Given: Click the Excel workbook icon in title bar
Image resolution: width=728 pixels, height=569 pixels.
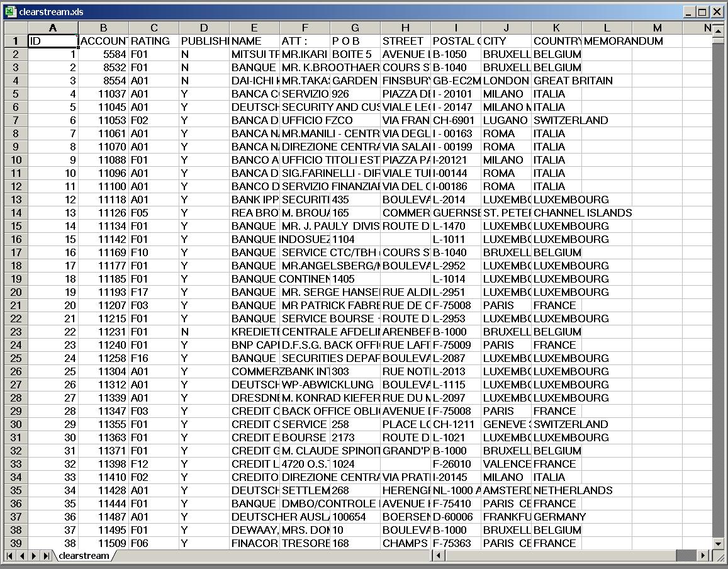Looking at the screenshot, I should pyautogui.click(x=10, y=11).
